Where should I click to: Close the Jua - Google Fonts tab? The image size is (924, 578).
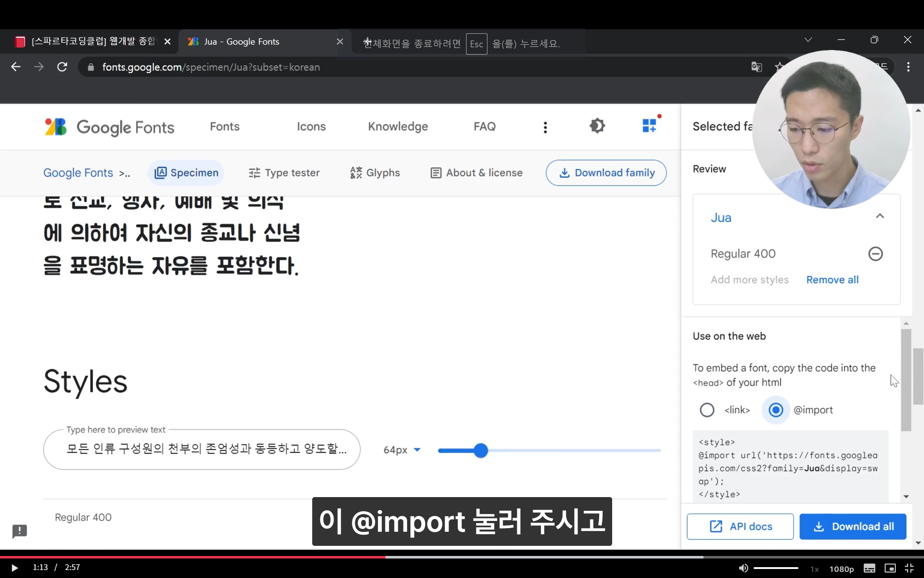click(x=340, y=41)
